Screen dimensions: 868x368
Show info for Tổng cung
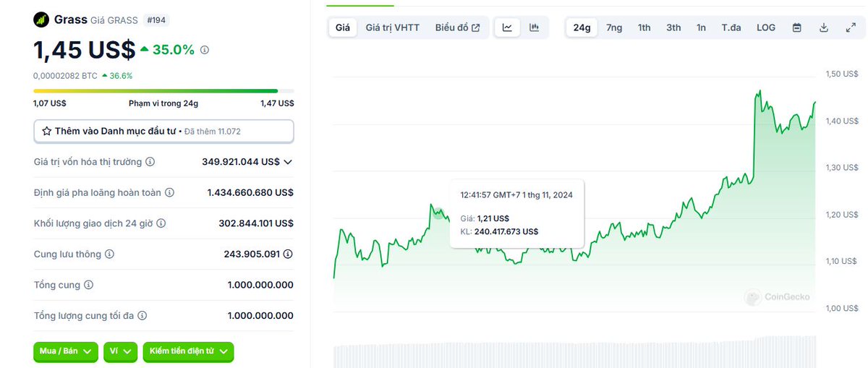[x=88, y=285]
